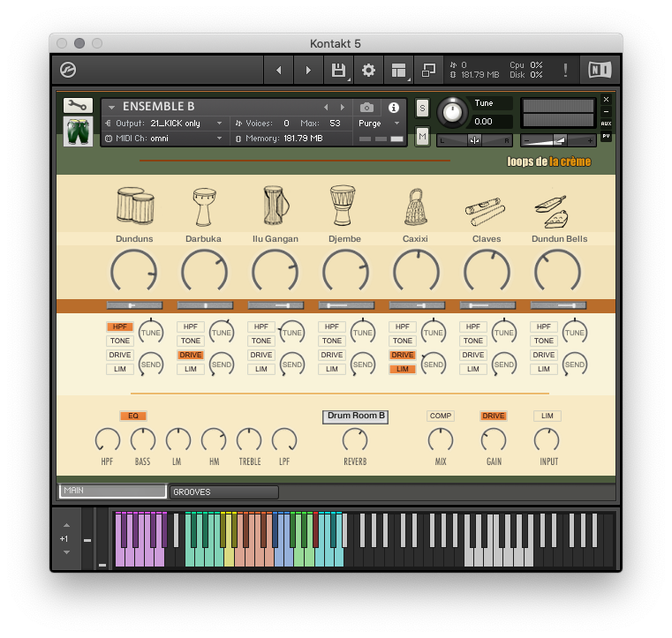The image size is (672, 638).
Task: Open the options gear icon
Action: (x=368, y=70)
